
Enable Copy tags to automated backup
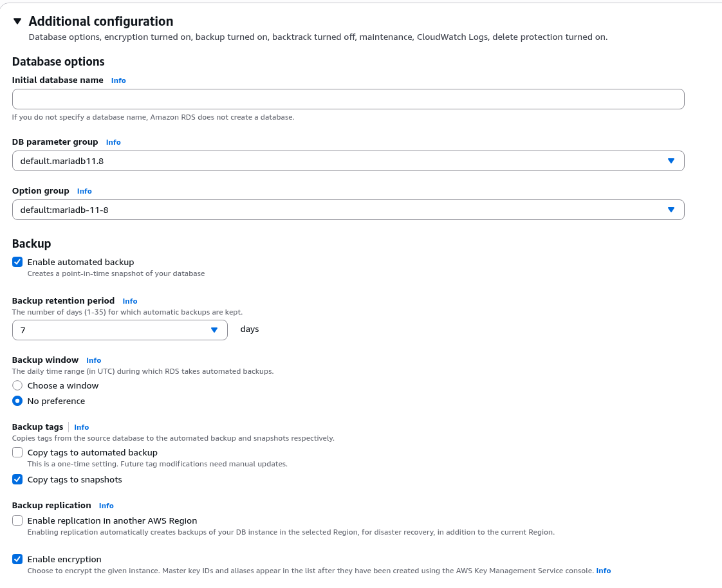point(17,452)
